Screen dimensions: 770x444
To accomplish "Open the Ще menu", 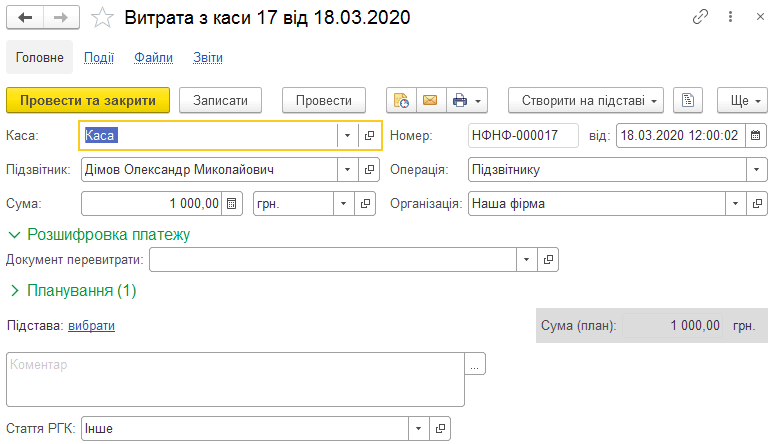I will 742,100.
